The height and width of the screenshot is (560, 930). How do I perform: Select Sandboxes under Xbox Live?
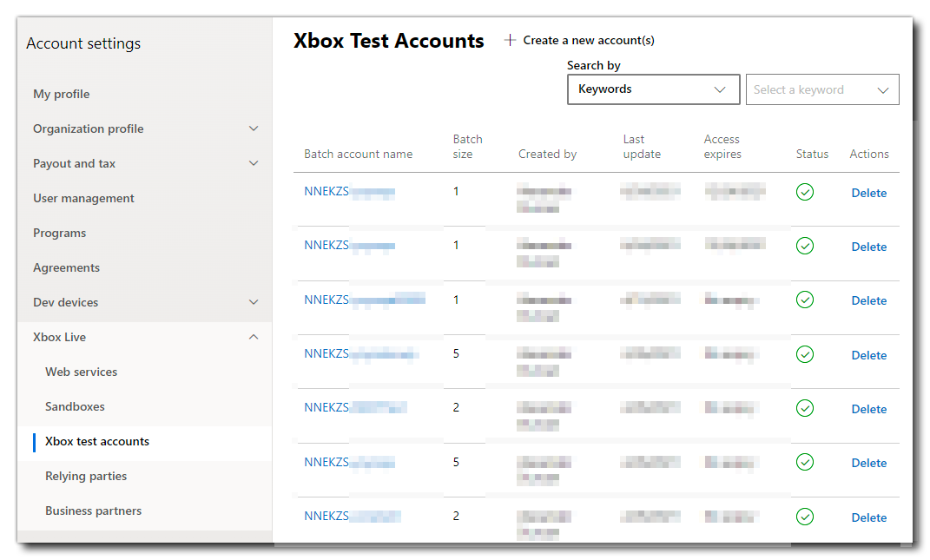point(75,406)
